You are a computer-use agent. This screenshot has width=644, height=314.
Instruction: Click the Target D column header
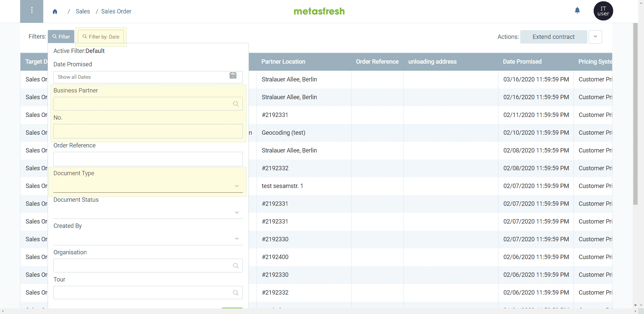point(36,62)
